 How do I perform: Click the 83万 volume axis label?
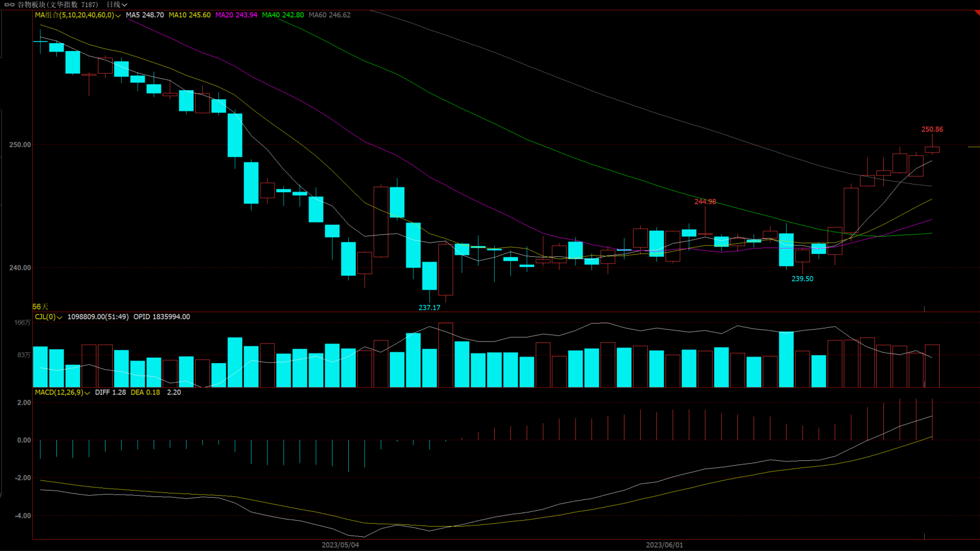pos(24,355)
